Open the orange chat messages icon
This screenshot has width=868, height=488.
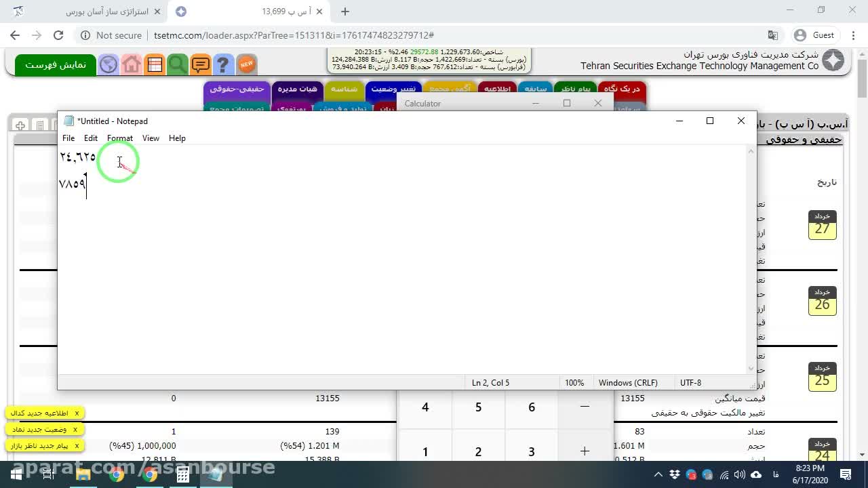[201, 64]
